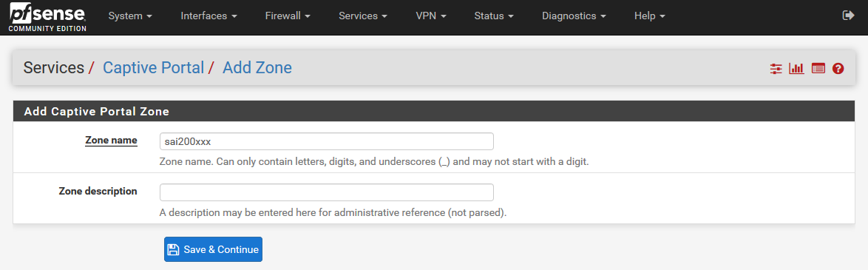Open the VPN menu
Viewport: 868px width, 270px height.
click(x=431, y=16)
